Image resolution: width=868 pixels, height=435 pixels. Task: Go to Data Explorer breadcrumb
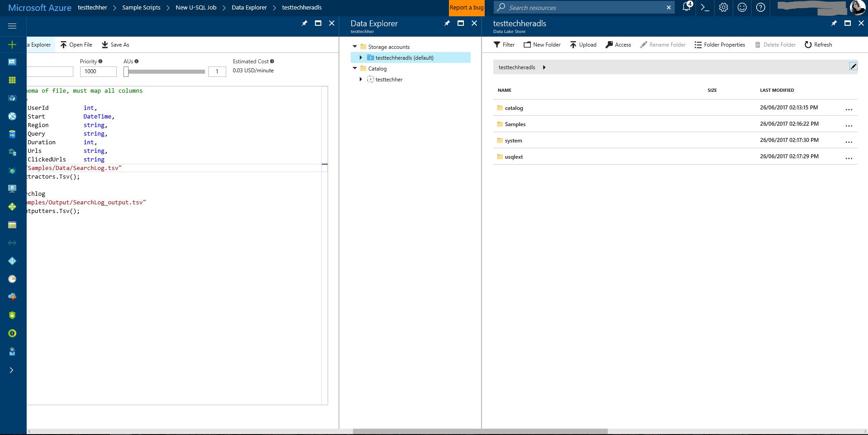[249, 7]
